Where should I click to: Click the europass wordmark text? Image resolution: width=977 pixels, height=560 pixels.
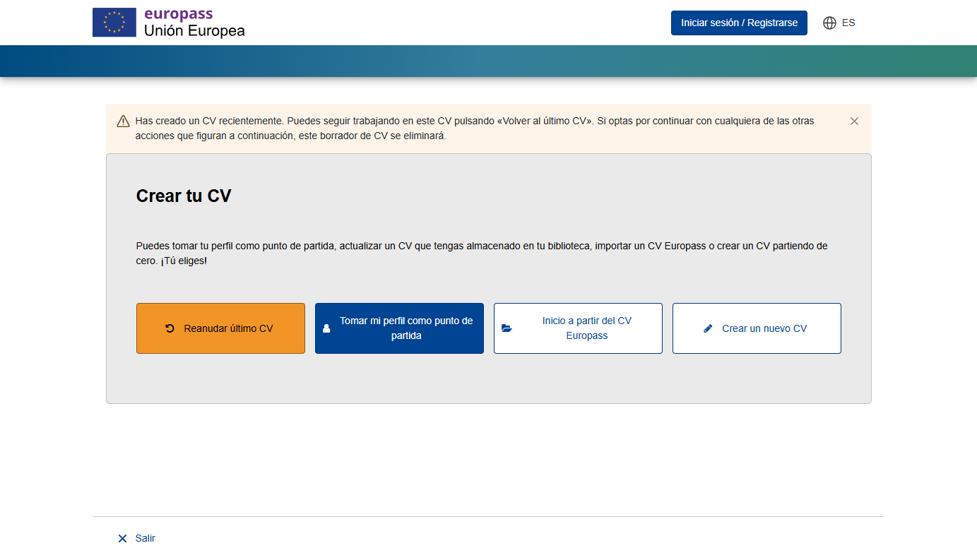tap(178, 14)
